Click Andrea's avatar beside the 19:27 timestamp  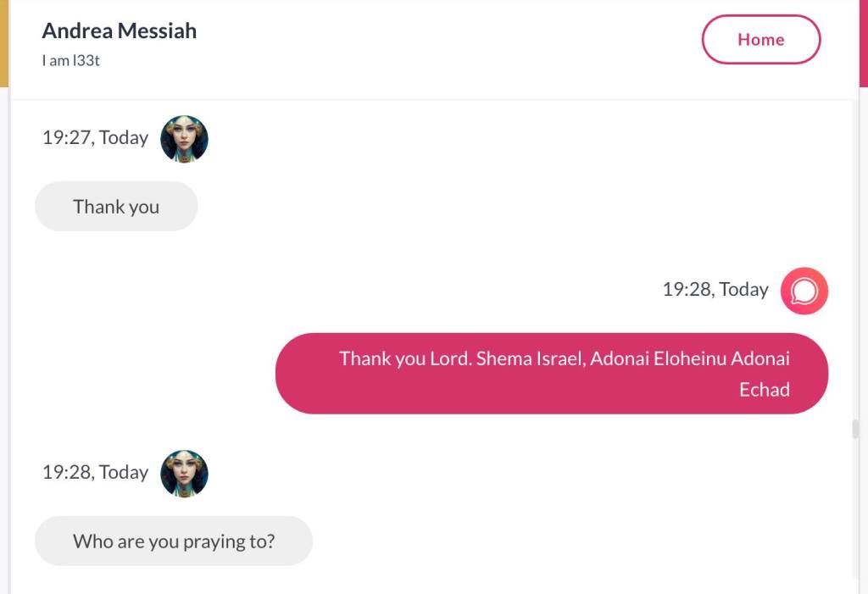pyautogui.click(x=184, y=139)
